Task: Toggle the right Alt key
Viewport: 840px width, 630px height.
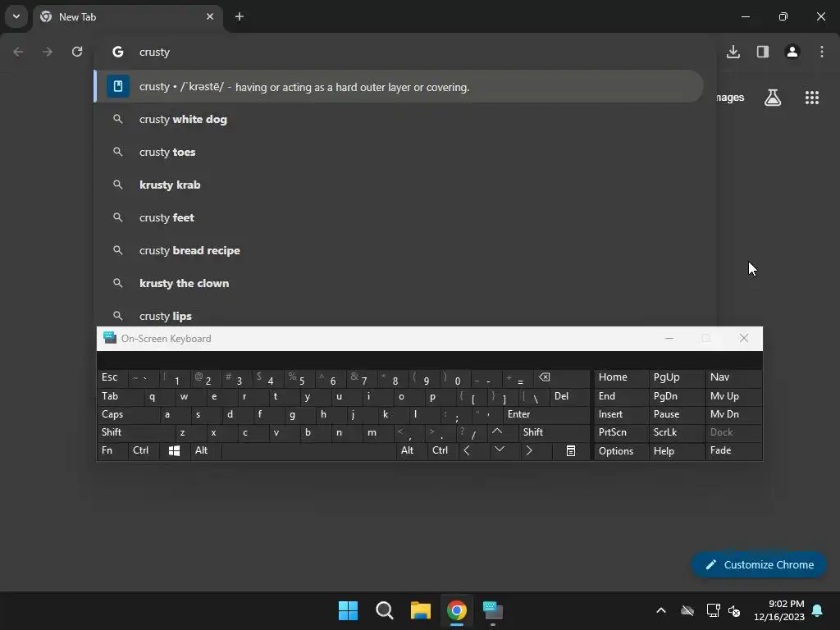Action: coord(412,450)
